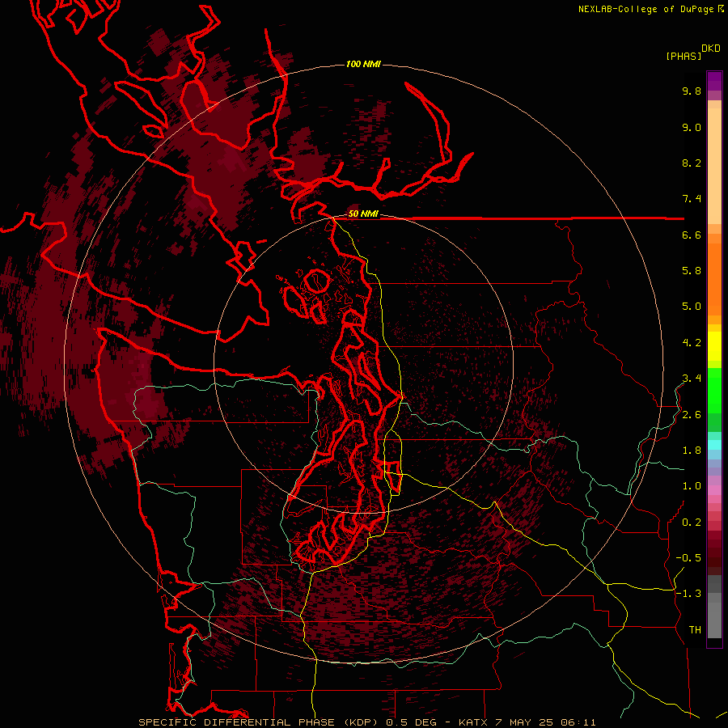
Task: Click the 9.8 scale value
Action: [692, 91]
